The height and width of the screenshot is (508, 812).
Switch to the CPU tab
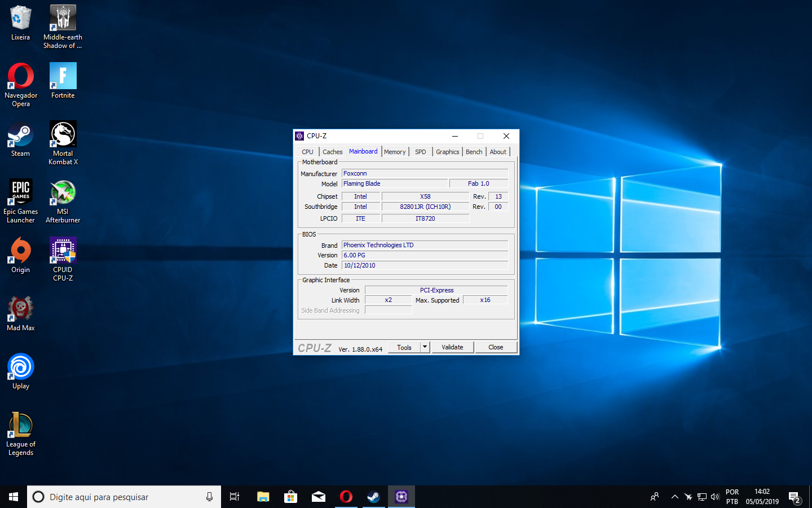click(307, 152)
